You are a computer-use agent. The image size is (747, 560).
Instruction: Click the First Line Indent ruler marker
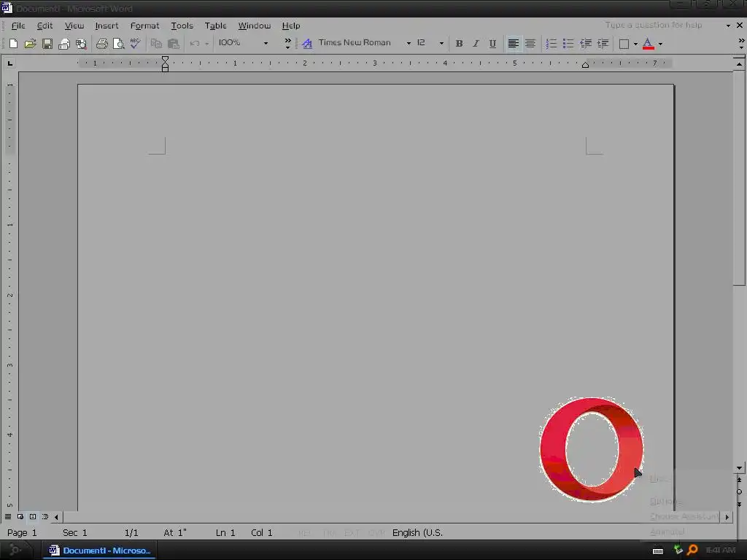point(165,60)
